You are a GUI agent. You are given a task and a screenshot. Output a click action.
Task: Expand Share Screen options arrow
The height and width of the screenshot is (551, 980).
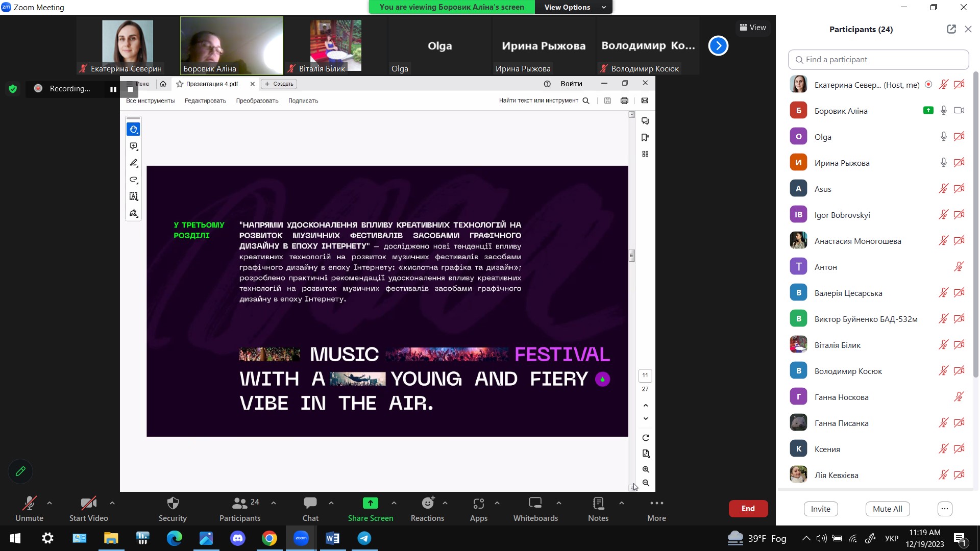(394, 503)
